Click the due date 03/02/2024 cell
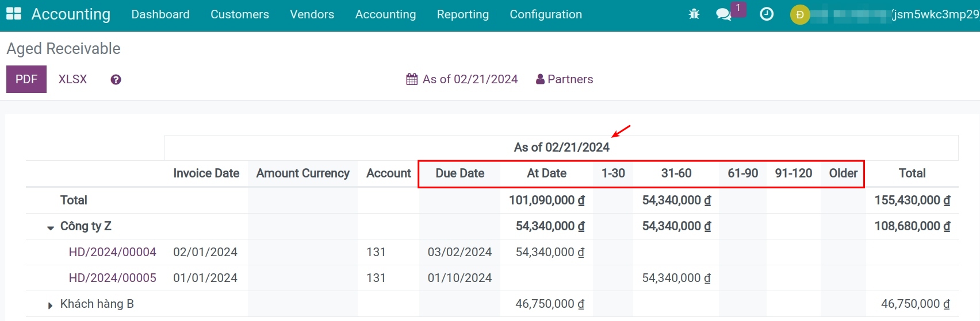Screen dimensions: 980x321 (x=460, y=252)
